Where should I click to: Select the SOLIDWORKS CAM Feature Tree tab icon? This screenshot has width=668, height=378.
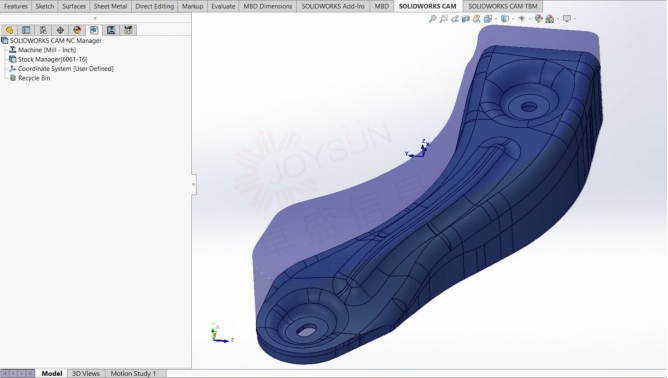tap(94, 30)
